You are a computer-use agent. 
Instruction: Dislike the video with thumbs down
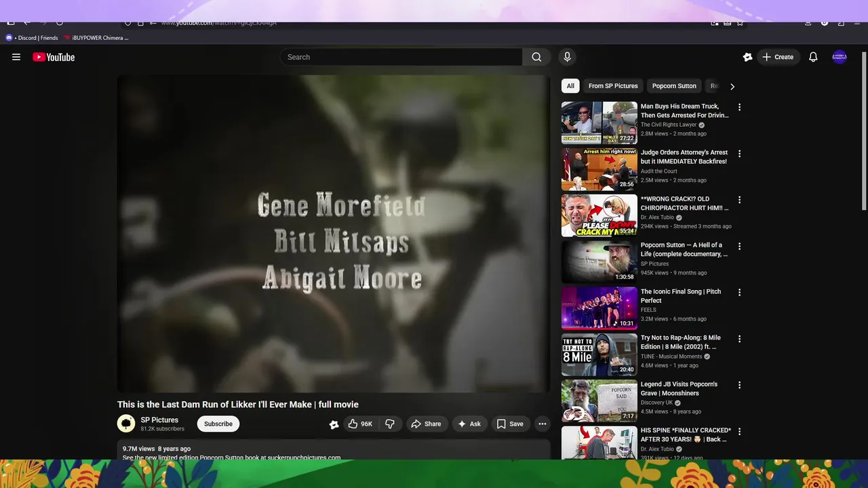(x=390, y=424)
